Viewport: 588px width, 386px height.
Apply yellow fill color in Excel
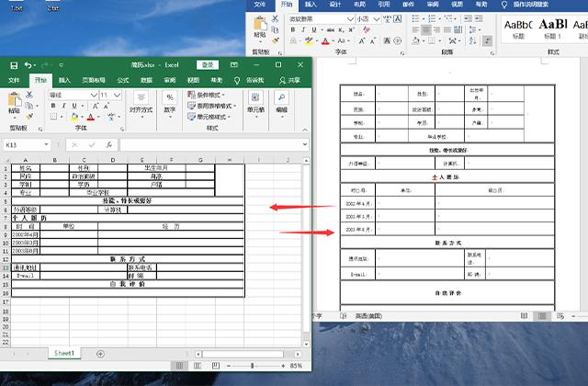coord(74,117)
